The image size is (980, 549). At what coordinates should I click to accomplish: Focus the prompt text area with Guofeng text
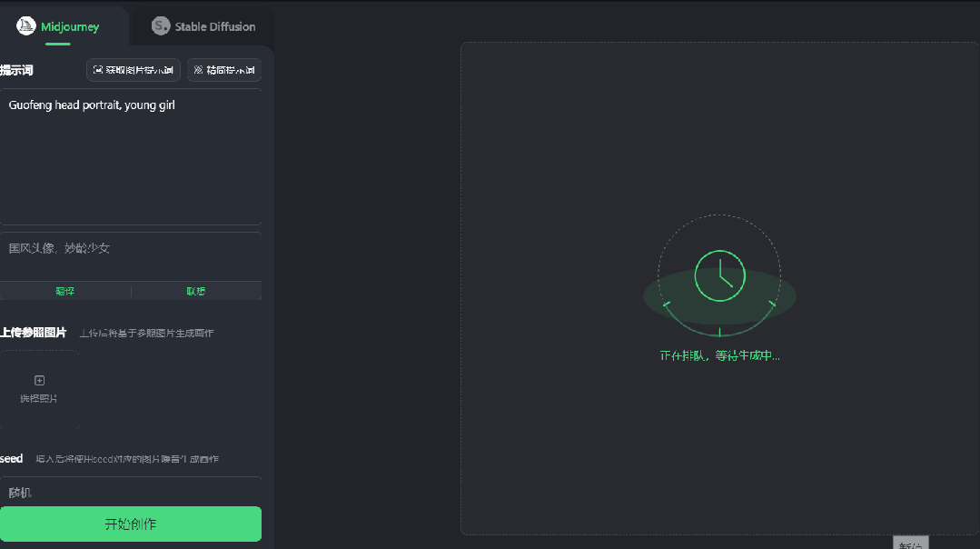(x=131, y=156)
